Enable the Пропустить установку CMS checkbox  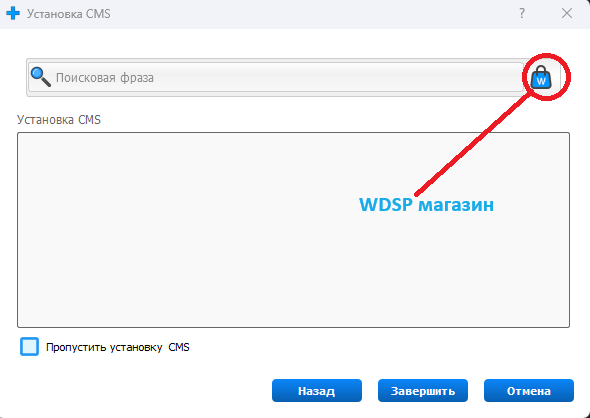(x=29, y=347)
